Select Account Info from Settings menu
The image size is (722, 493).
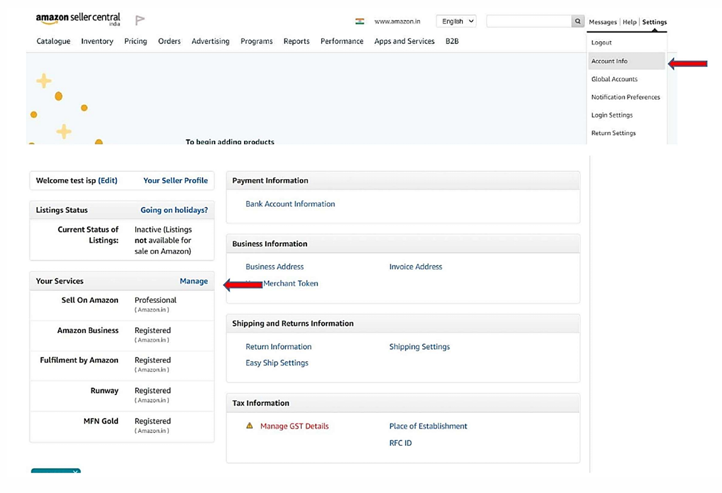point(609,61)
